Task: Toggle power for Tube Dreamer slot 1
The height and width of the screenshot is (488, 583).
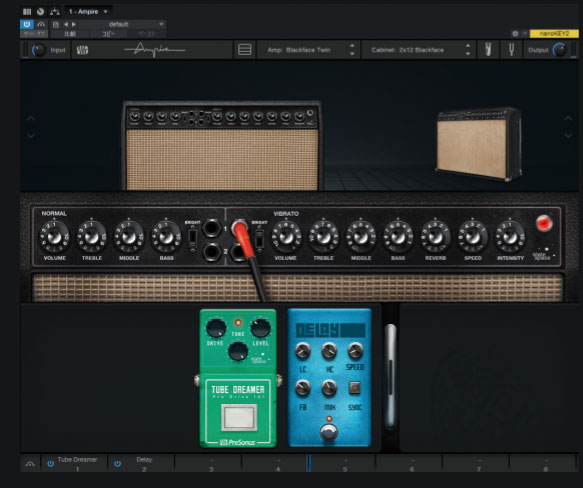Action: point(51,463)
